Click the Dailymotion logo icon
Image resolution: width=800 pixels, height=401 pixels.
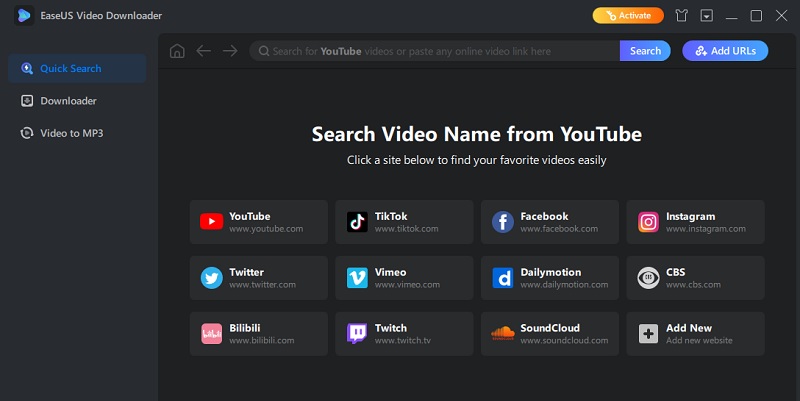click(x=503, y=278)
